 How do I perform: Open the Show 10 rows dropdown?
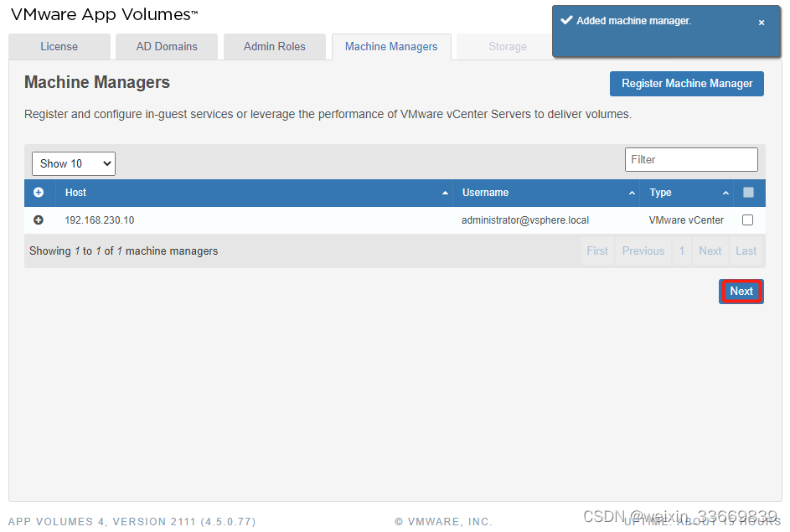(x=74, y=163)
